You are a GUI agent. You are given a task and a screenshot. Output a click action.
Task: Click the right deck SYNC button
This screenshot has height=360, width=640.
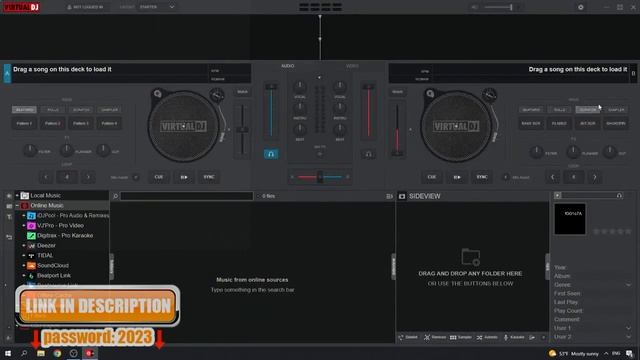coord(482,177)
